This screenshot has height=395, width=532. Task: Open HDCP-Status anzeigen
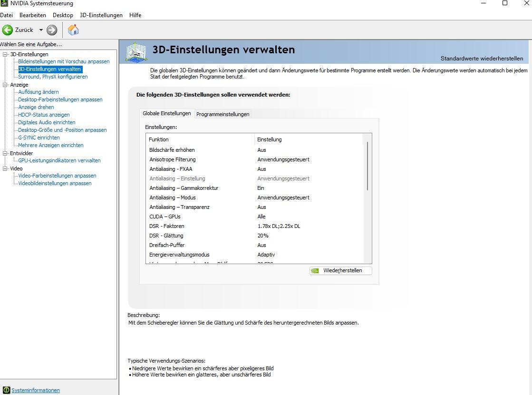click(x=44, y=115)
